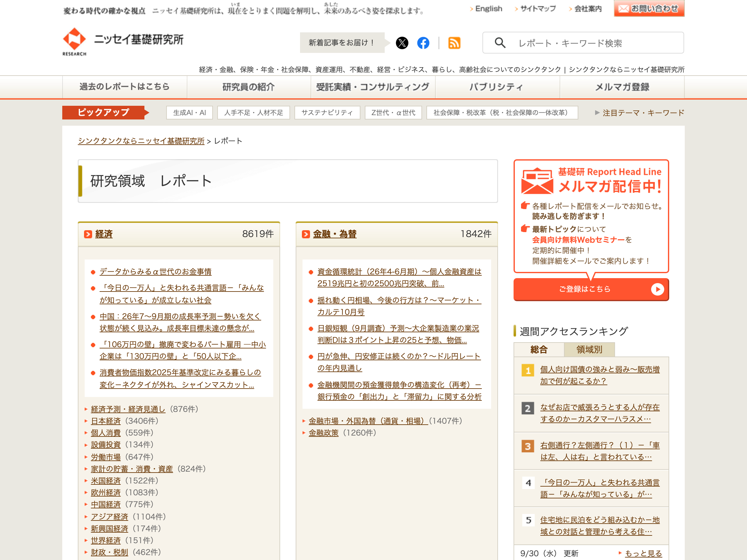Open the X (Twitter) social icon
Viewport: 747px width, 560px height.
pos(402,43)
